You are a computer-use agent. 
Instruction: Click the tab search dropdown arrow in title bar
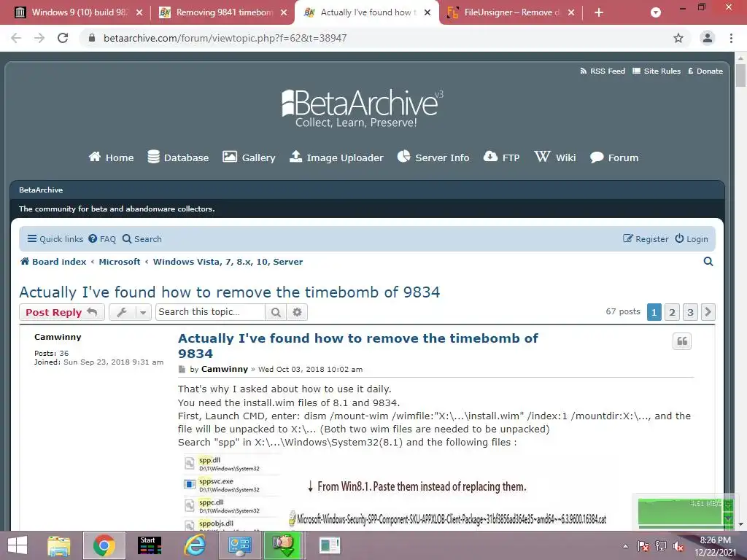tap(656, 12)
